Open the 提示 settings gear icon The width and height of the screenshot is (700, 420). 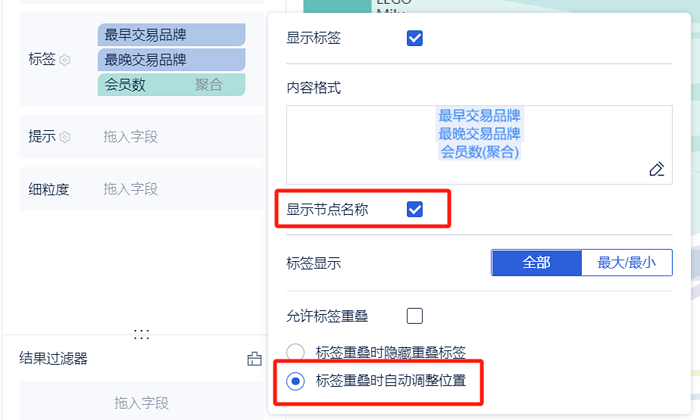65,137
